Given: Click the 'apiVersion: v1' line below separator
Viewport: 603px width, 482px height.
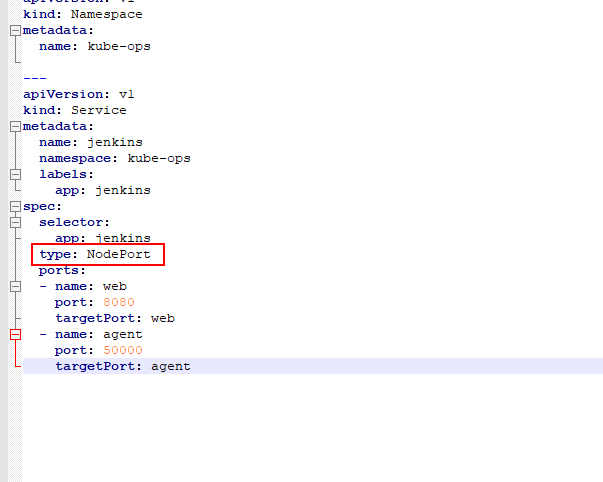Looking at the screenshot, I should pos(78,94).
